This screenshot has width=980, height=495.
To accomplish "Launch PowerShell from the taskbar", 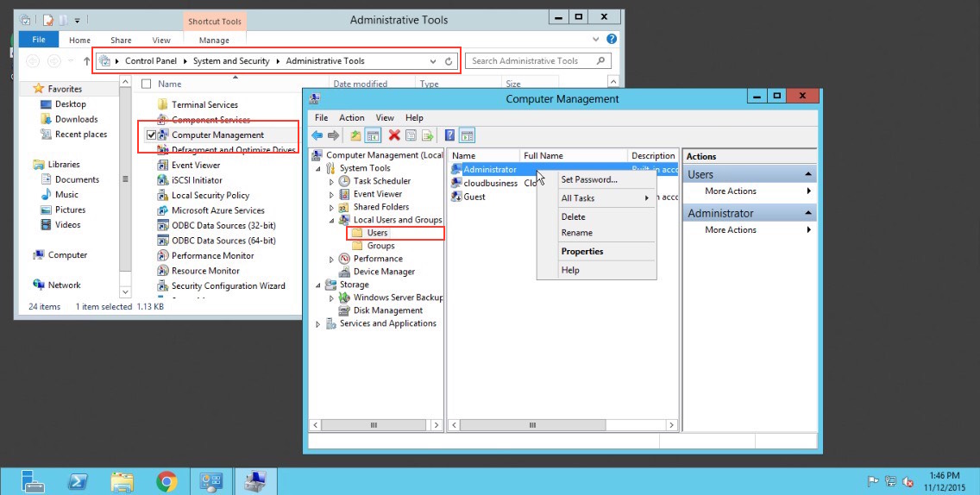I will coord(78,481).
